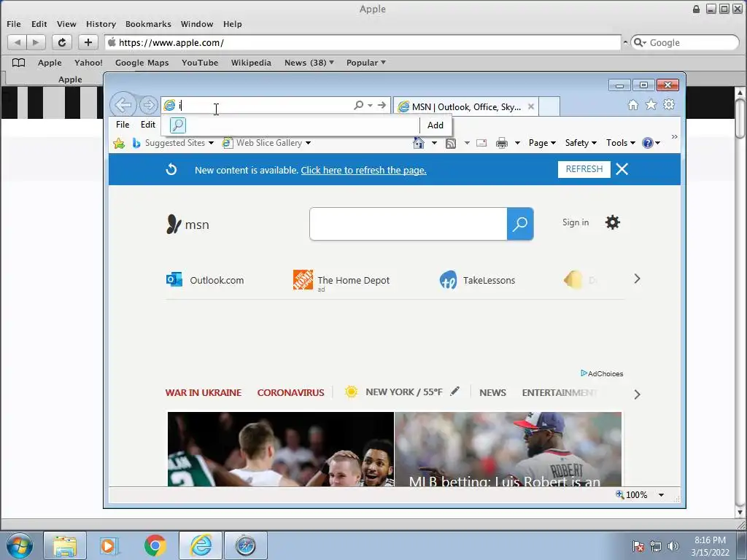Open Internet Explorer File menu
The width and height of the screenshot is (747, 560).
coord(123,124)
